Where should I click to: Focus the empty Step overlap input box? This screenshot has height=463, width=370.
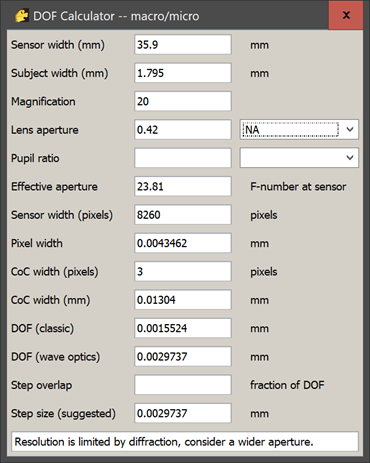tap(183, 385)
